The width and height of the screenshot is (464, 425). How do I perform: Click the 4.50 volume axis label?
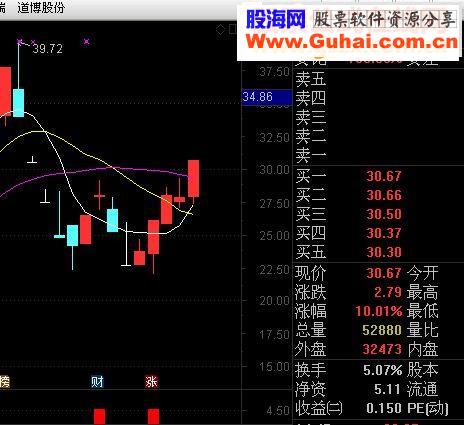point(277,411)
